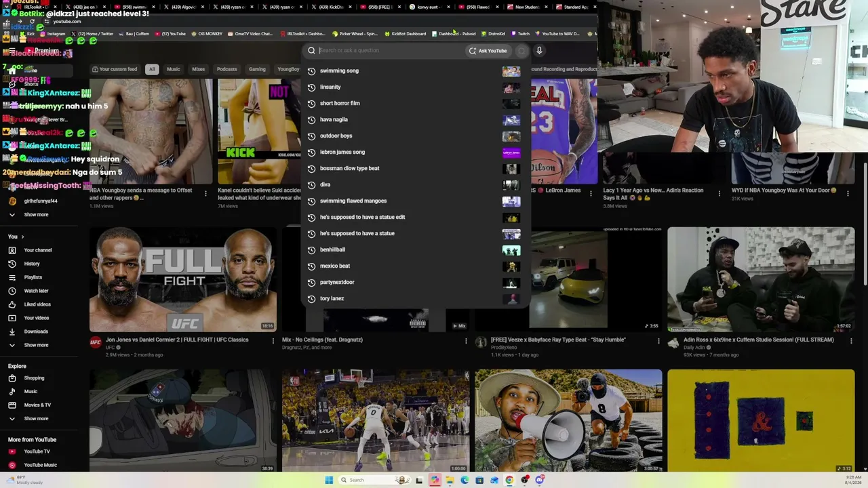Open options menu for Adin Ross studio session
868x488 pixels.
click(851, 340)
